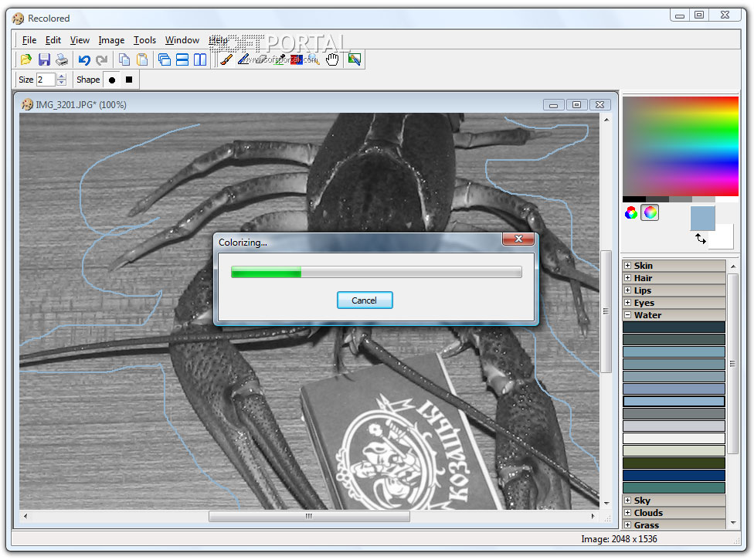This screenshot has width=754, height=560.
Task: Click the Print icon in toolbar
Action: (x=62, y=59)
